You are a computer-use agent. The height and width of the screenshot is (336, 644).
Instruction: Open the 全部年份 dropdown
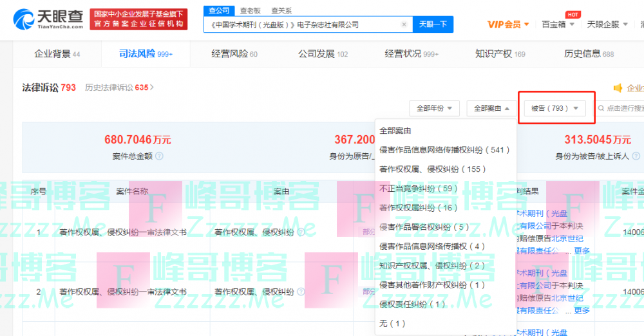point(434,108)
